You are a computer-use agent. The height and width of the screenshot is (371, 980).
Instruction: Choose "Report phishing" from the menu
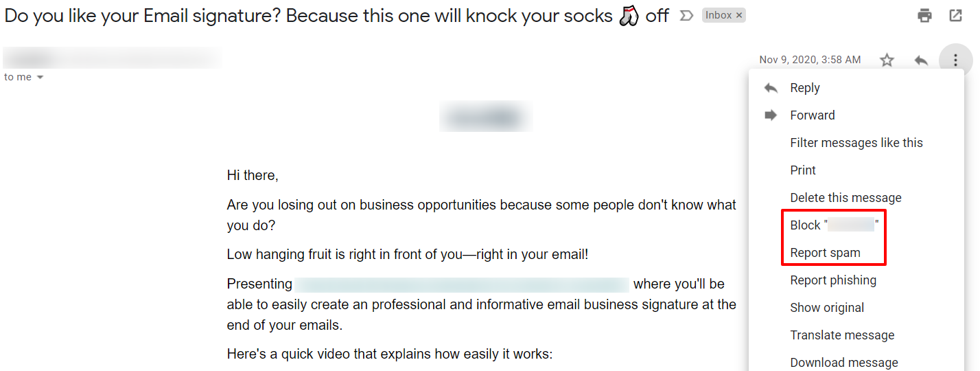pyautogui.click(x=833, y=280)
